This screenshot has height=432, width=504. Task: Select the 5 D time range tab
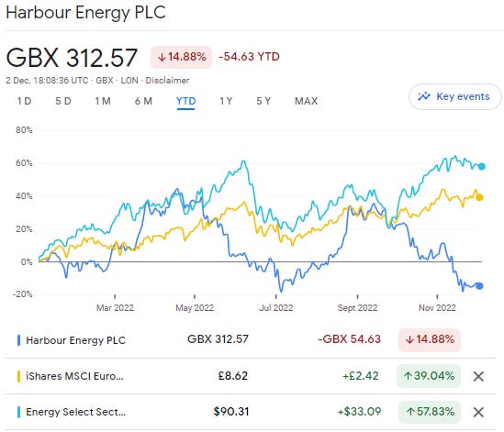(x=63, y=101)
